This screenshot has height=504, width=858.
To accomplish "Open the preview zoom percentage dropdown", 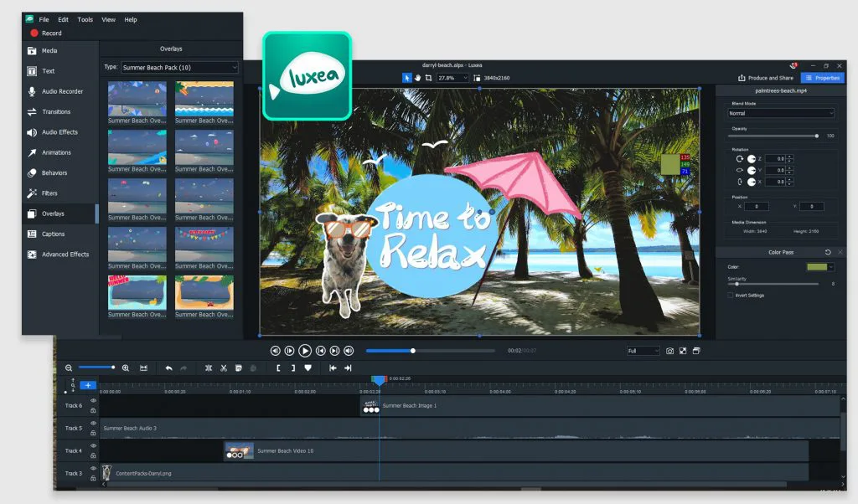I will (452, 78).
